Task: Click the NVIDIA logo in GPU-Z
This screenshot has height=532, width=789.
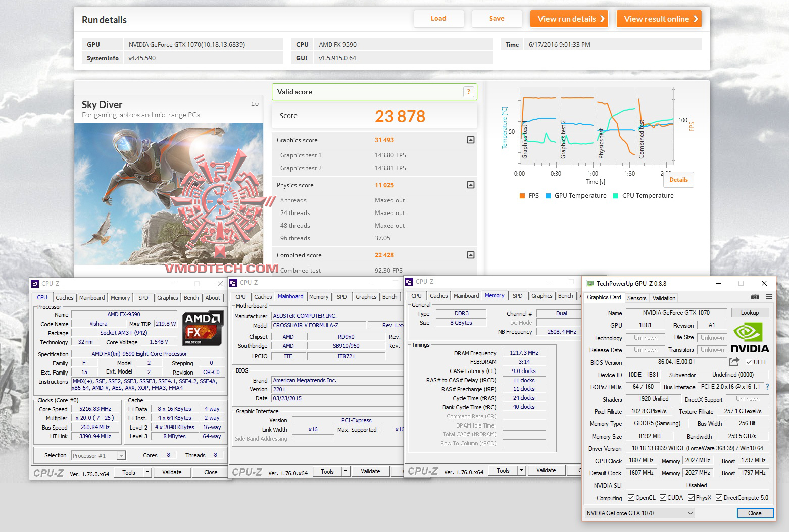Action: (x=750, y=338)
